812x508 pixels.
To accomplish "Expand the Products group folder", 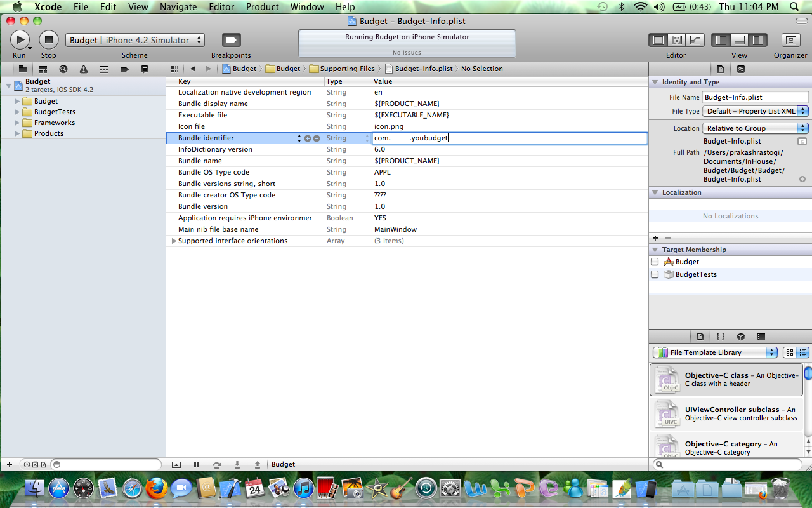I will (x=18, y=133).
